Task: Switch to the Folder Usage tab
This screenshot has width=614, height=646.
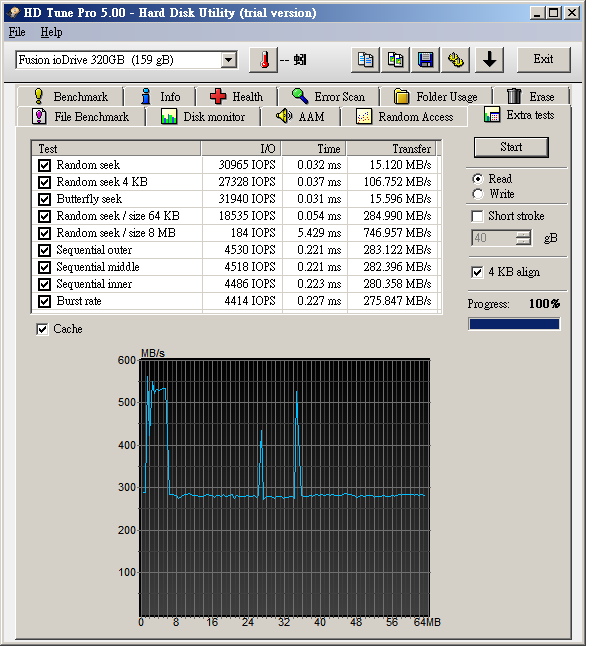Action: (436, 96)
